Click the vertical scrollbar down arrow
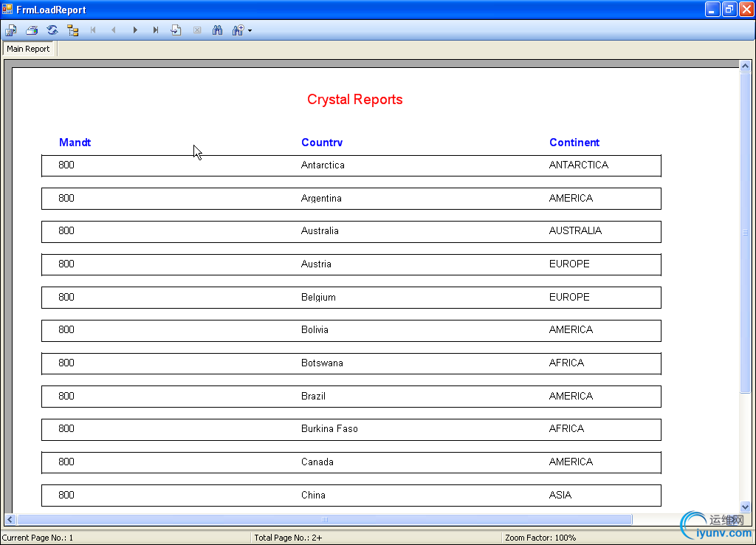 click(745, 507)
